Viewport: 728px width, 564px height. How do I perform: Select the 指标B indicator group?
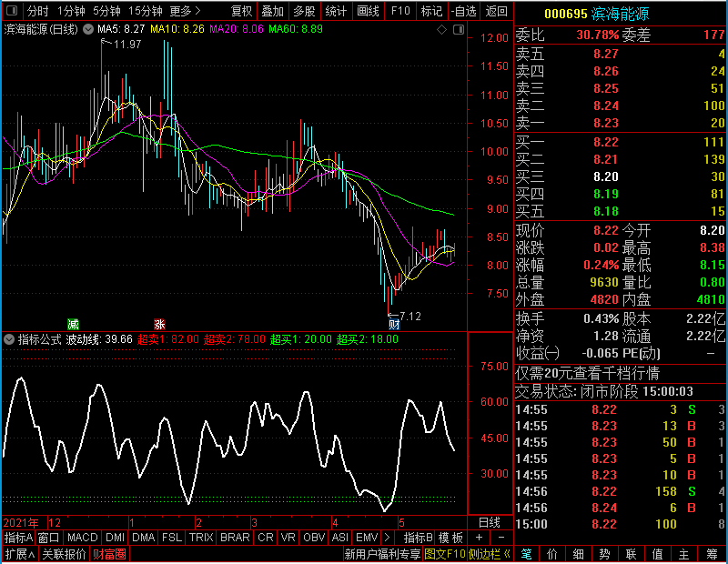click(418, 538)
